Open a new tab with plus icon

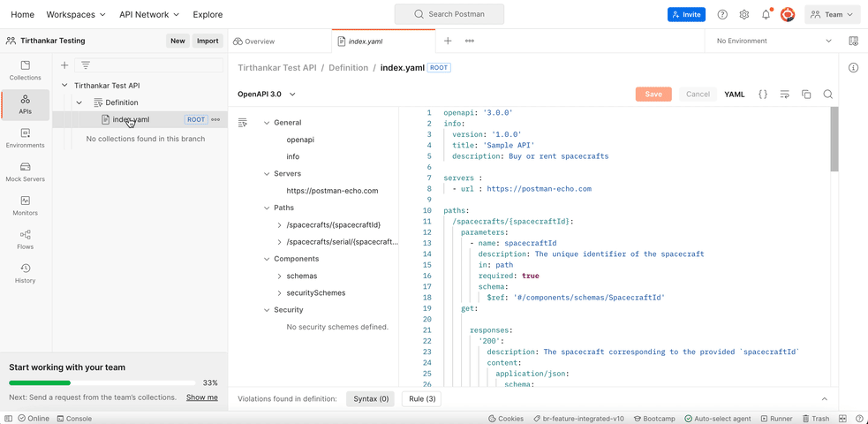tap(448, 41)
